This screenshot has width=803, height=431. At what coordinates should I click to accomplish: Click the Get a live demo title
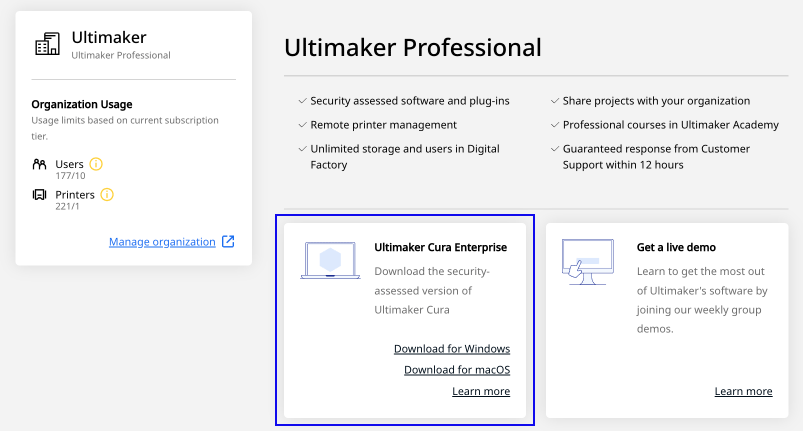(676, 247)
